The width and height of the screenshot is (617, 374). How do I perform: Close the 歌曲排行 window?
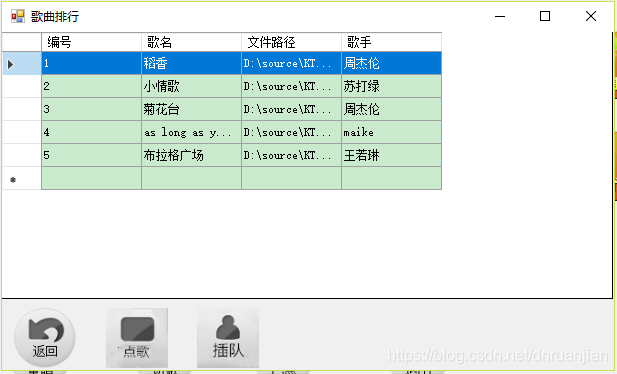591,17
